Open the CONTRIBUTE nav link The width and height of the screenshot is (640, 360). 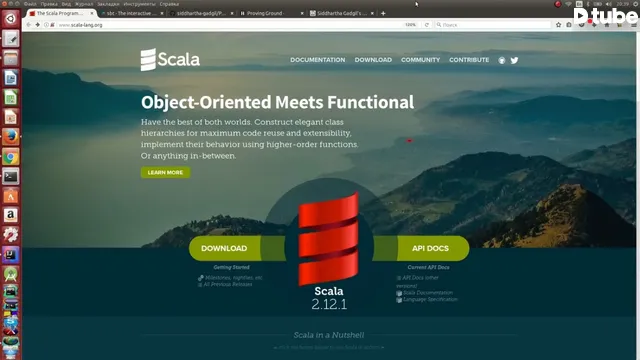click(x=469, y=60)
